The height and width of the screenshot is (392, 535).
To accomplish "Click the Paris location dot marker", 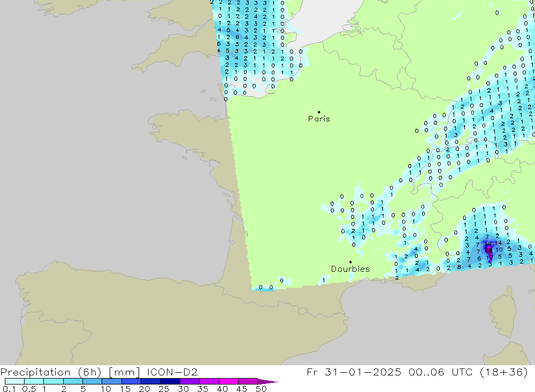I will [x=319, y=112].
